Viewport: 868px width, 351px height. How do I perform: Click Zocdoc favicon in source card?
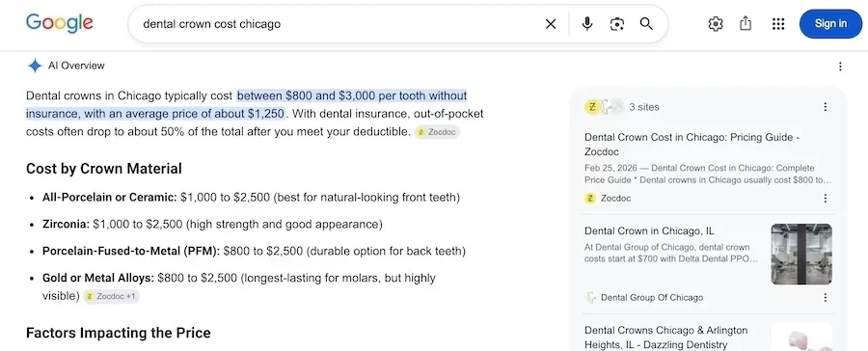[x=590, y=199]
